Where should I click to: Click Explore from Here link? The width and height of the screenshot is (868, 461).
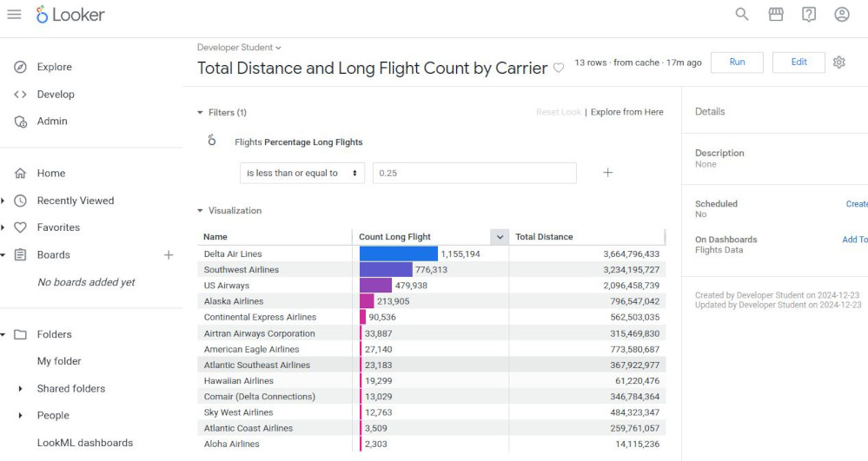[626, 112]
